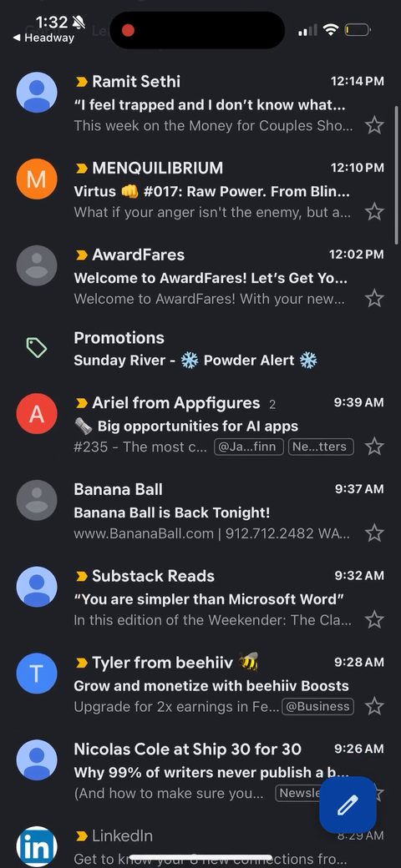Tap the green Promotions tag icon
Viewport: 401px width, 868px height.
37,348
